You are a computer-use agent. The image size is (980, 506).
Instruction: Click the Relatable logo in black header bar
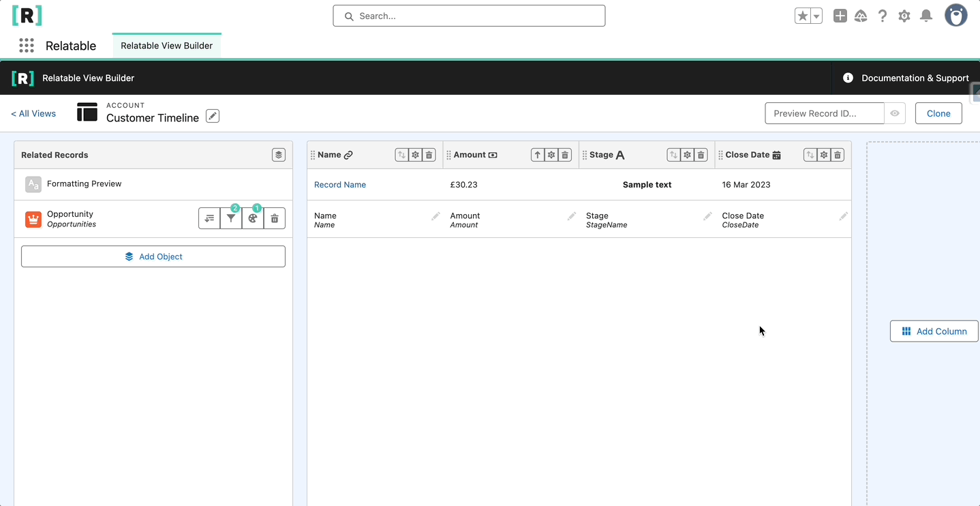click(x=22, y=78)
